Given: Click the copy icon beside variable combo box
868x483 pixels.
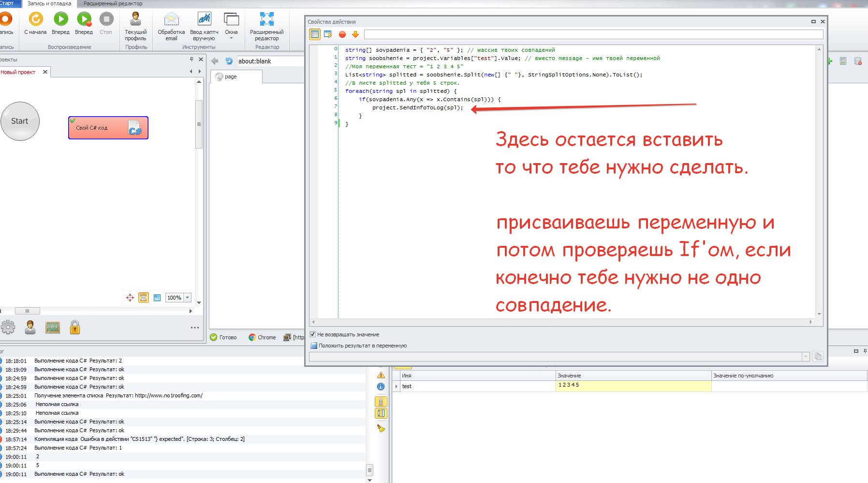Looking at the screenshot, I should [818, 357].
